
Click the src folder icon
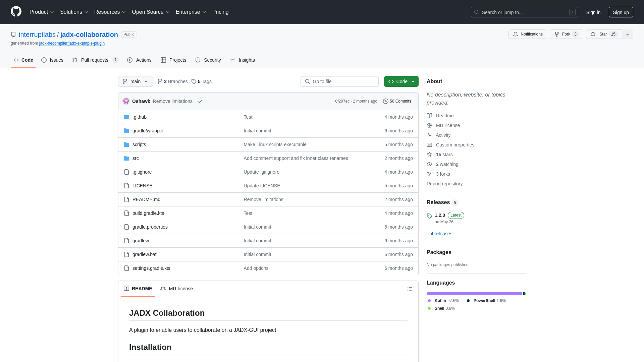(x=126, y=158)
